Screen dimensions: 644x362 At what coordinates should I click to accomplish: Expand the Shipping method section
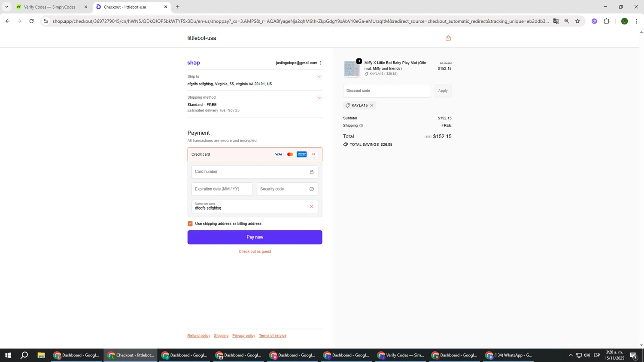click(x=319, y=98)
